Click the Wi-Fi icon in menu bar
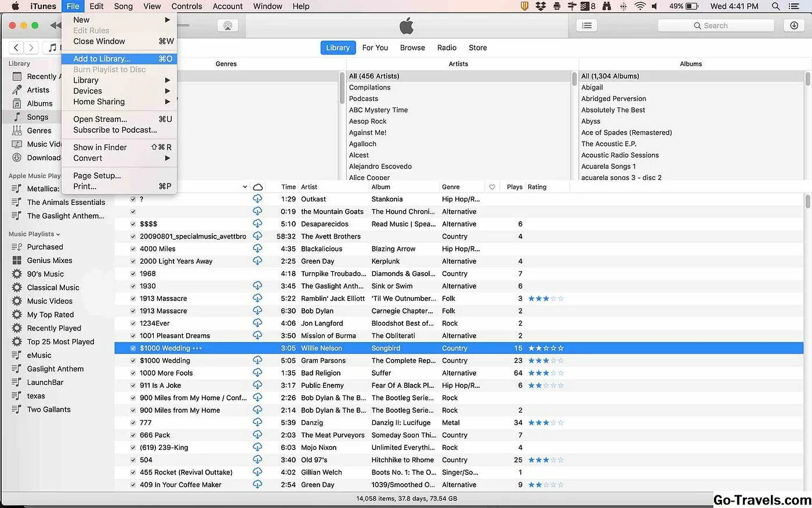812x508 pixels. tap(640, 6)
